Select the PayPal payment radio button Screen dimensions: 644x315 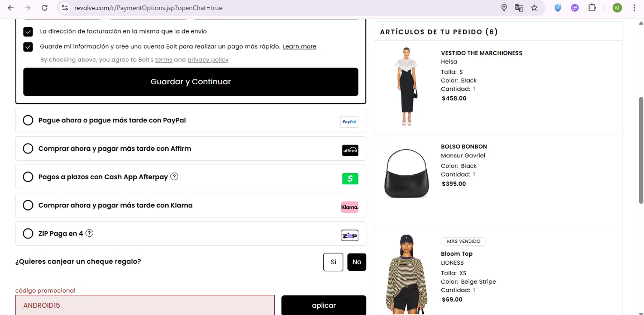coord(28,120)
